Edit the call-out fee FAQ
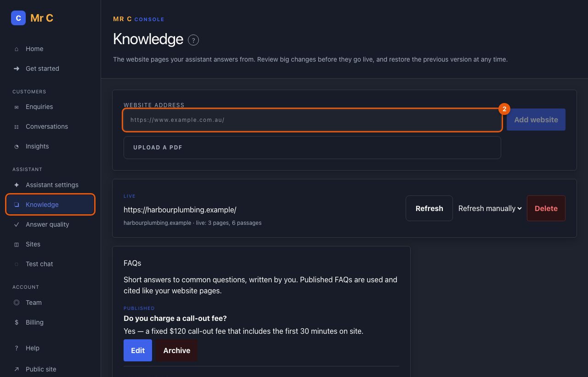 point(138,350)
